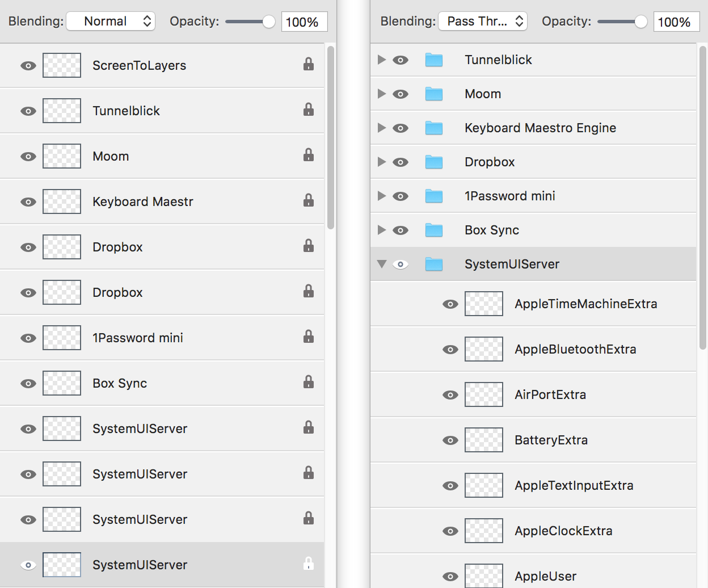This screenshot has width=708, height=588.
Task: Select the 'BatteryExtra' layer name
Action: [x=551, y=440]
